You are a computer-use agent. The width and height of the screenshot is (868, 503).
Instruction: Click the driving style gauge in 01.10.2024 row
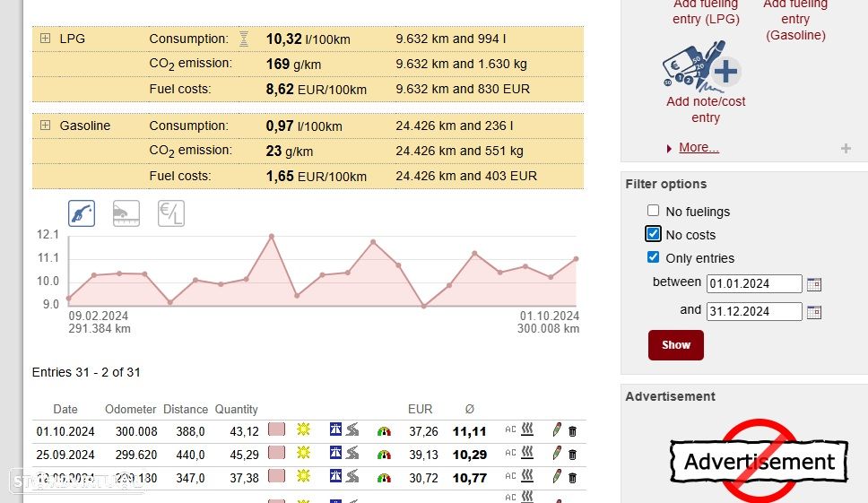[384, 431]
